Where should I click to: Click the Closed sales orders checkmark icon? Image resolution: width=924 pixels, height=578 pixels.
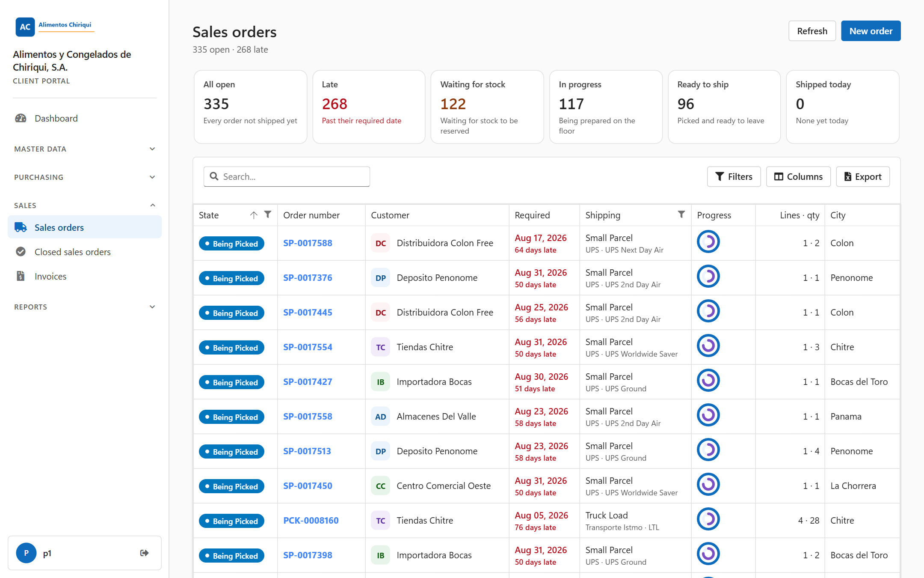(x=21, y=252)
